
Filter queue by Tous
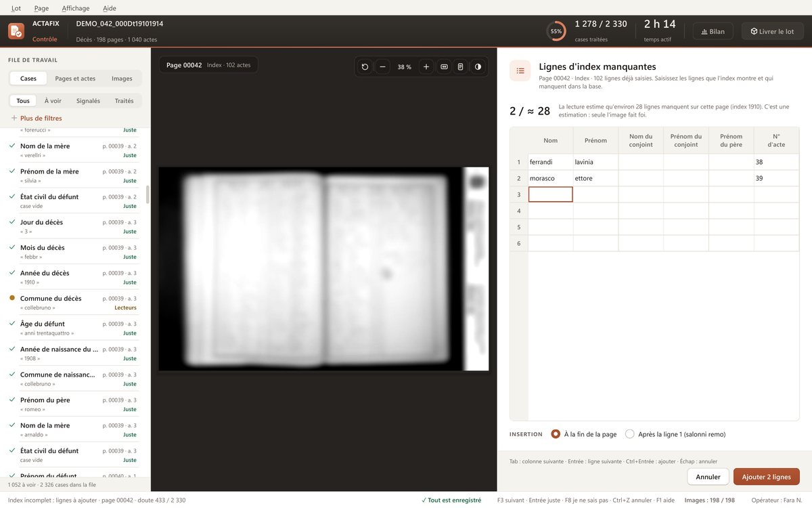pyautogui.click(x=23, y=101)
